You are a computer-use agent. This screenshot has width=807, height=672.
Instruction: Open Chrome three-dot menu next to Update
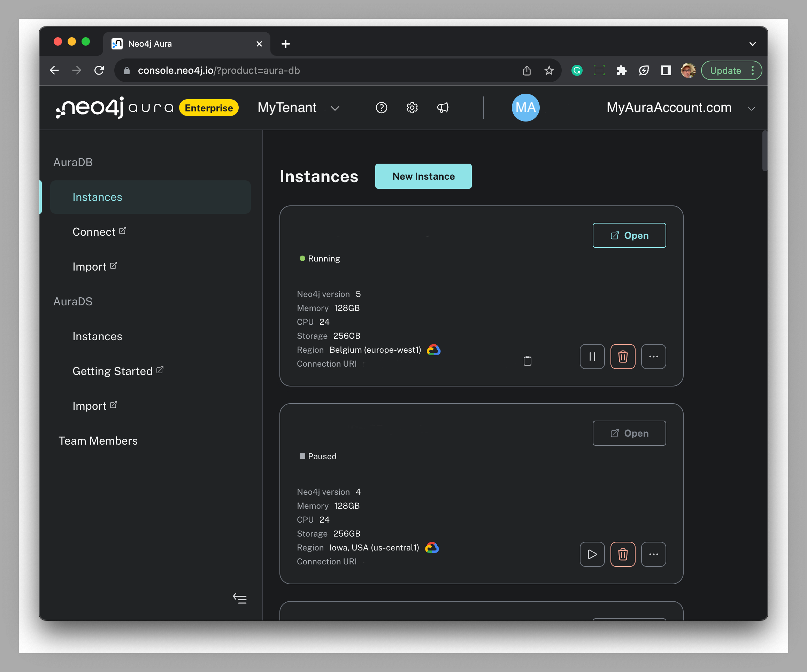point(752,70)
